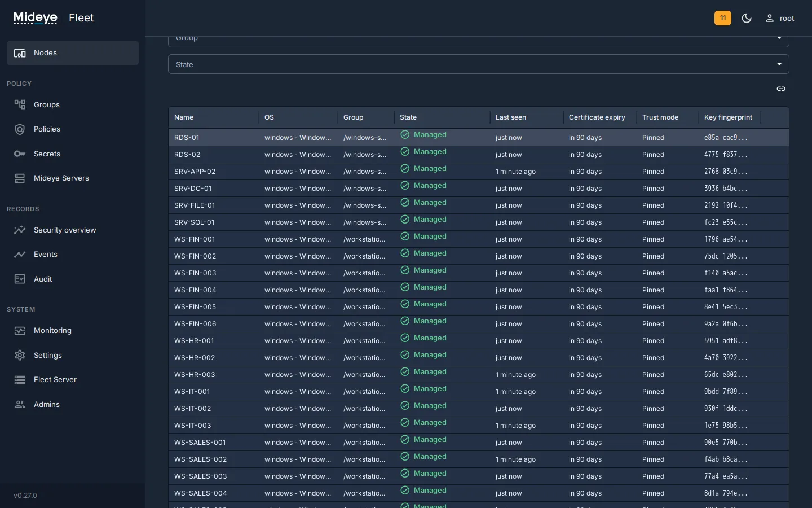The image size is (812, 508).
Task: Click the Mideye Fleet logo
Action: tap(54, 18)
